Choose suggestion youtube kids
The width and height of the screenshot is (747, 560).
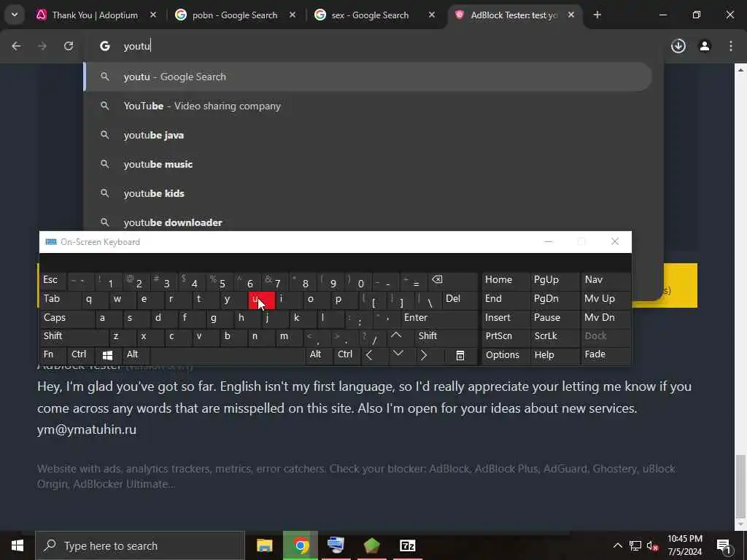pos(368,193)
